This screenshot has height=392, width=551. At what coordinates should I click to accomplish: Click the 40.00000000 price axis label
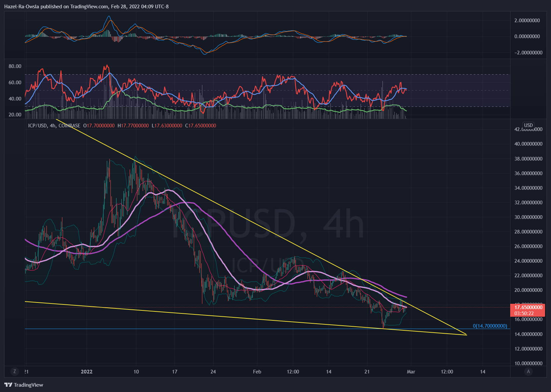(x=528, y=144)
